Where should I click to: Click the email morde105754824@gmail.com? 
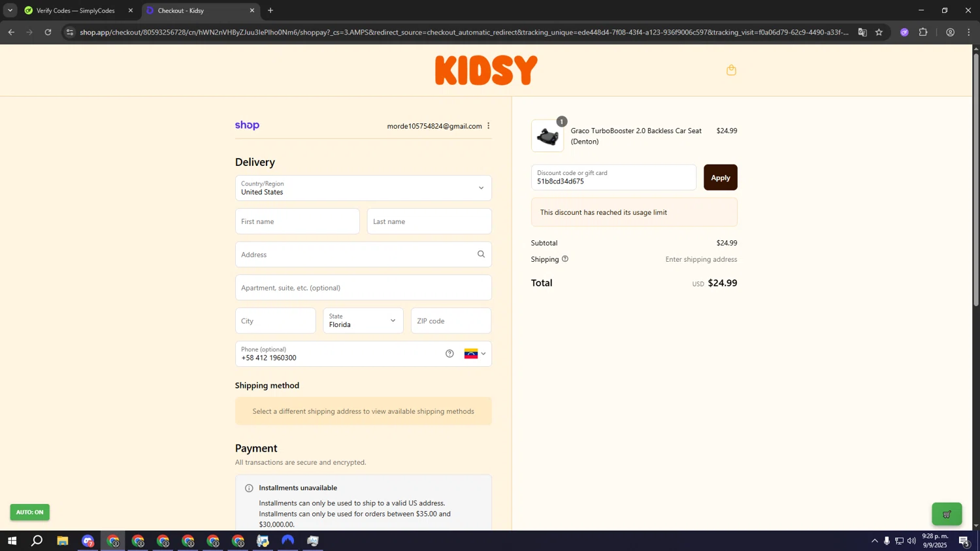434,126
